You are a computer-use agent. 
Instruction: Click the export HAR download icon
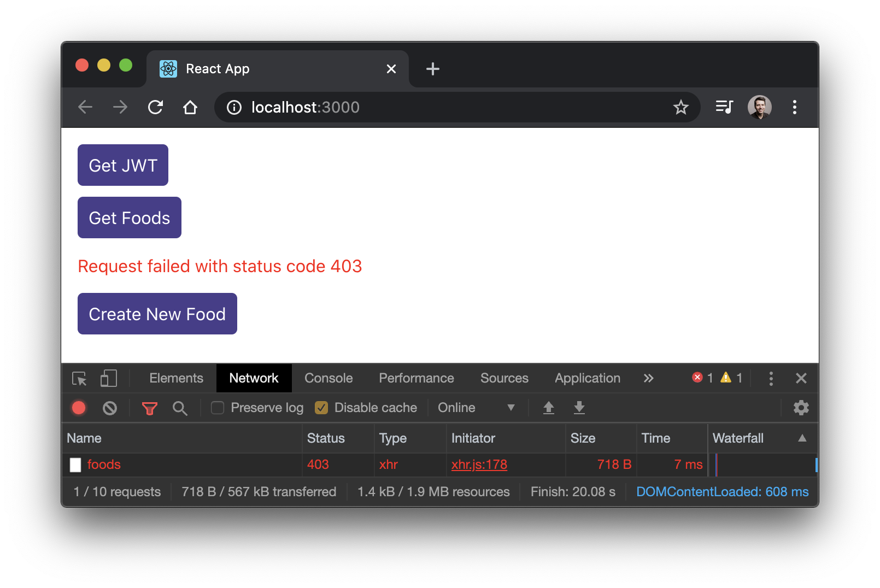coord(579,408)
